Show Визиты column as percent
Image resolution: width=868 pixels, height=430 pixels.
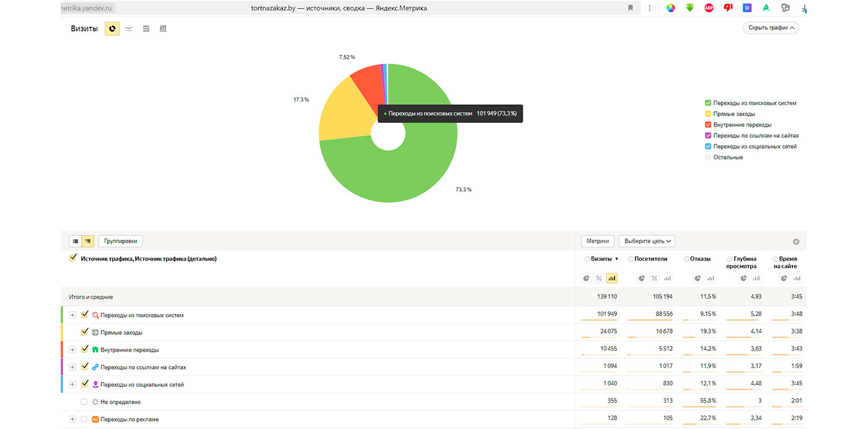point(599,278)
